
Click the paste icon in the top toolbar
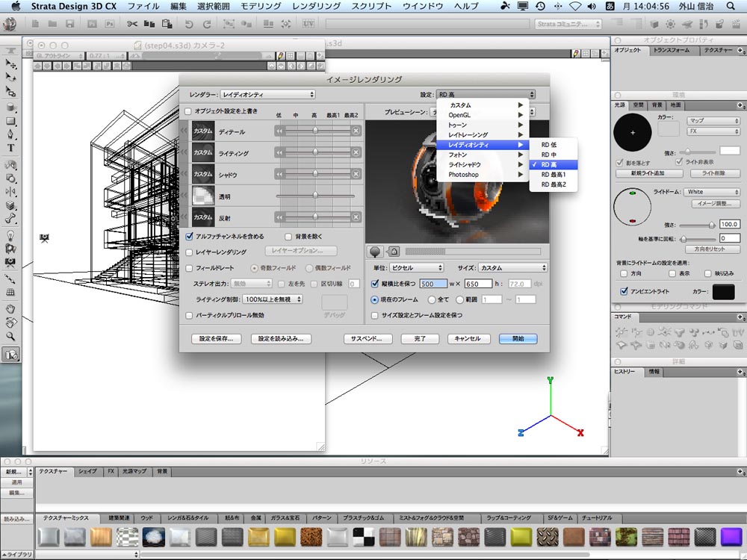167,24
